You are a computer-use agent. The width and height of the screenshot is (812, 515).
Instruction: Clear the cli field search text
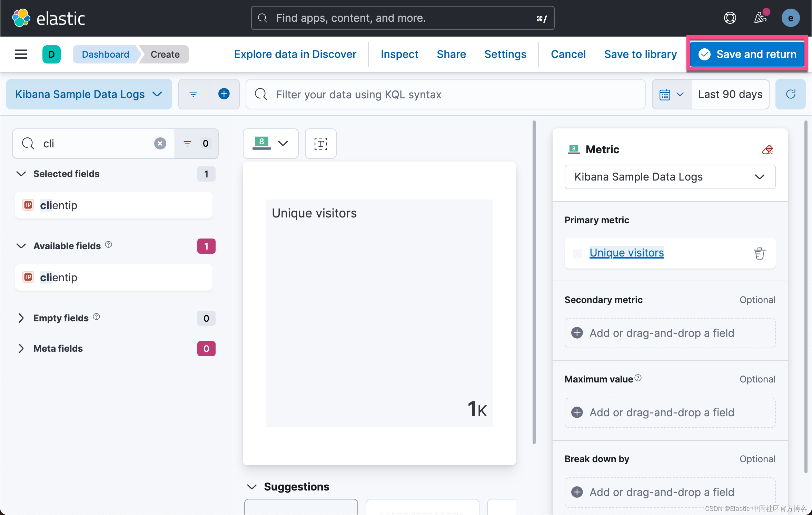160,143
